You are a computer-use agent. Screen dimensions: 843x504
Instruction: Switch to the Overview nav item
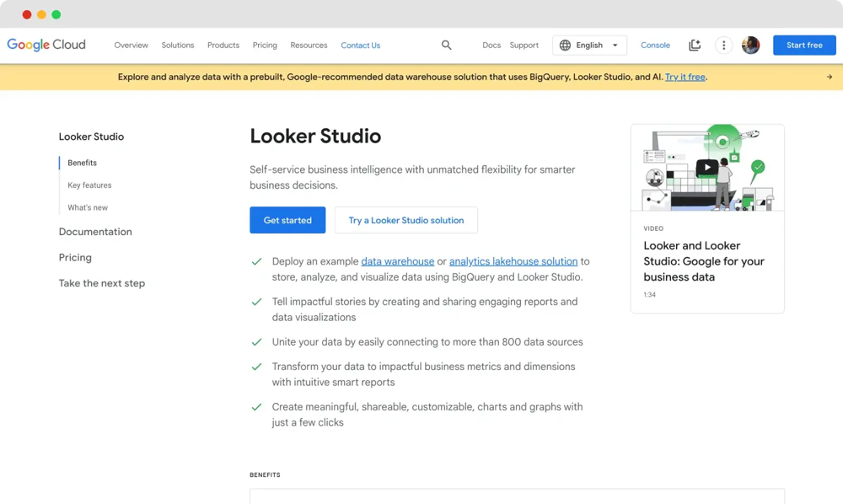131,45
